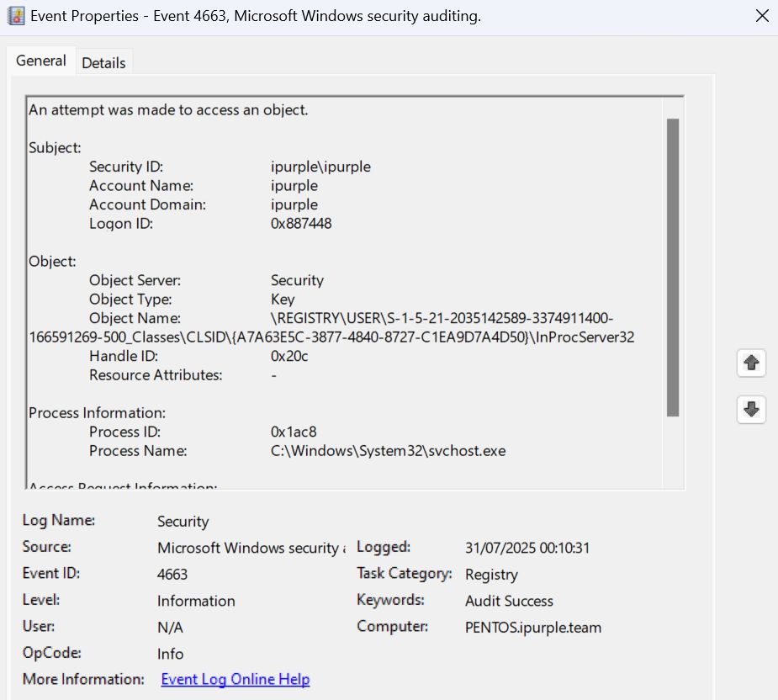The height and width of the screenshot is (700, 778).
Task: Click the Task Category value Registry
Action: [x=491, y=575]
